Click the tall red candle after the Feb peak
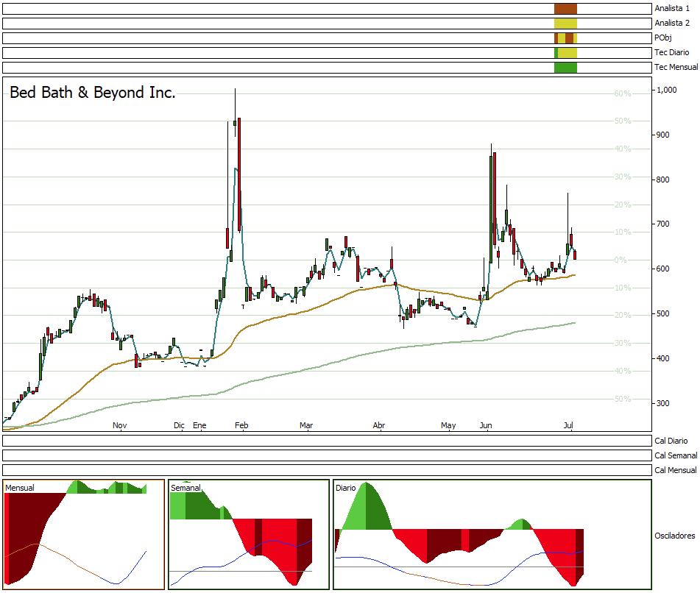 (x=239, y=174)
